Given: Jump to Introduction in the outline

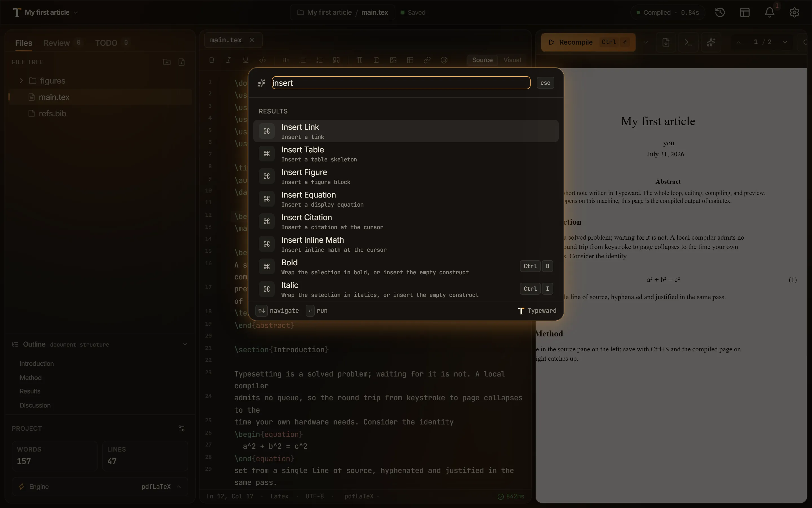Looking at the screenshot, I should point(37,364).
